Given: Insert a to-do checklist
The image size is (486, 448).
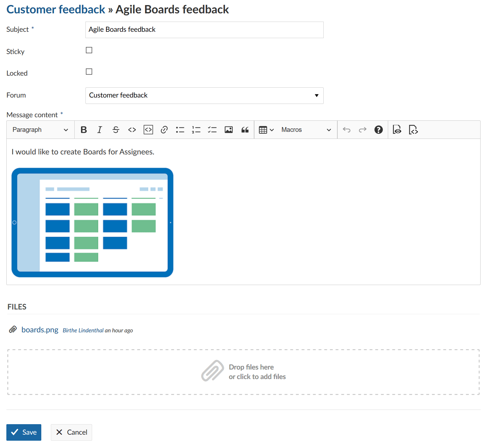Looking at the screenshot, I should click(212, 130).
